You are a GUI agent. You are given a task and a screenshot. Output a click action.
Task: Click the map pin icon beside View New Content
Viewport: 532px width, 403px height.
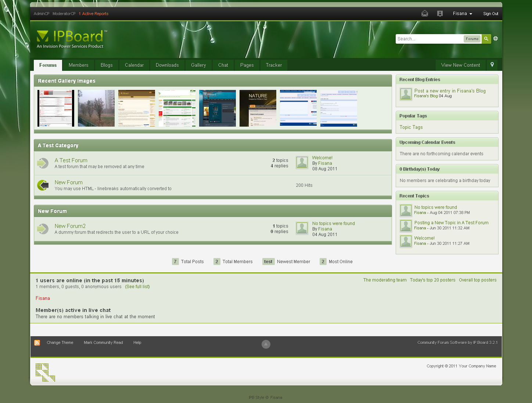tap(492, 65)
